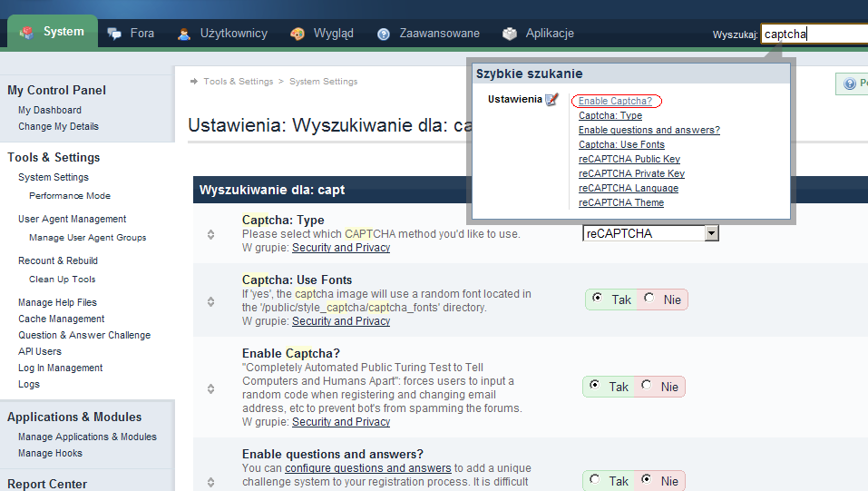Open the configure questions and answers link
This screenshot has height=491, width=868.
[x=367, y=468]
